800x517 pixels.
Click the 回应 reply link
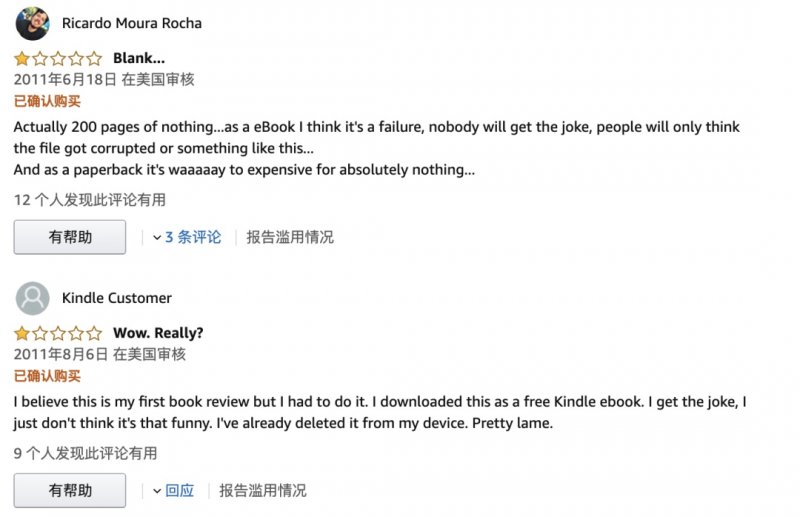point(180,491)
